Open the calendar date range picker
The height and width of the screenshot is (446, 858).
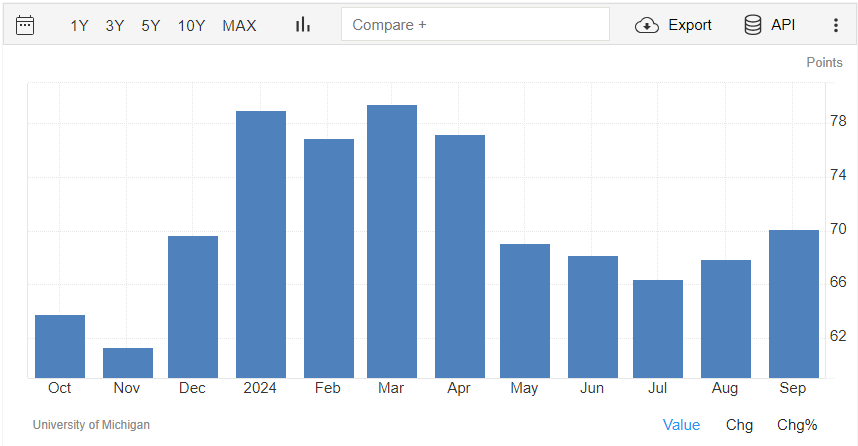25,25
